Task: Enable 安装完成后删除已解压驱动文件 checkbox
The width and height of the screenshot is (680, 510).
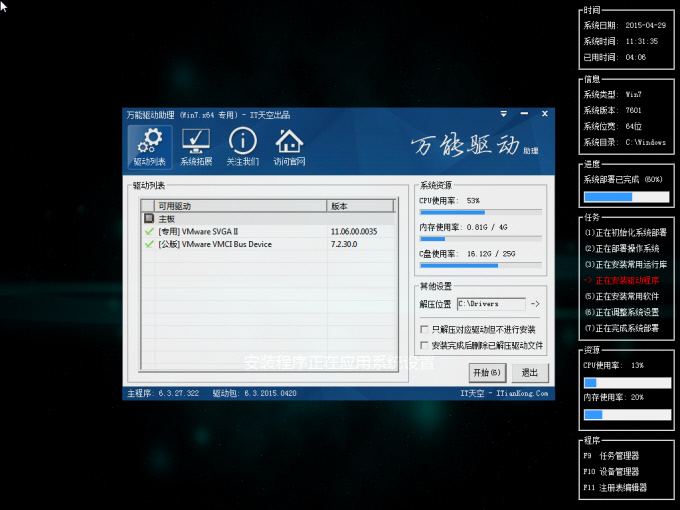Action: (425, 346)
